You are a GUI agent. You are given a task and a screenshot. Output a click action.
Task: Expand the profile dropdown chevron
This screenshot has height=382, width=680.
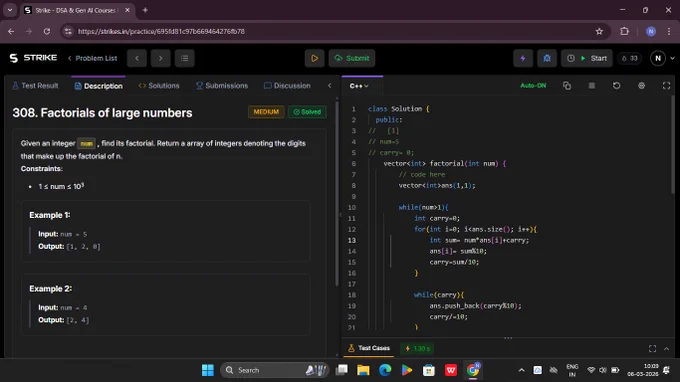click(x=673, y=58)
